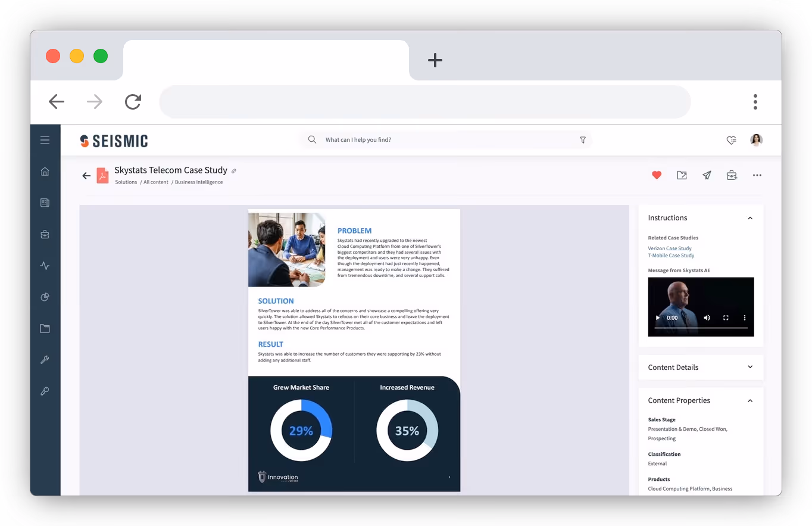Copy link icon next to Skystats title
The image size is (812, 526).
[234, 171]
